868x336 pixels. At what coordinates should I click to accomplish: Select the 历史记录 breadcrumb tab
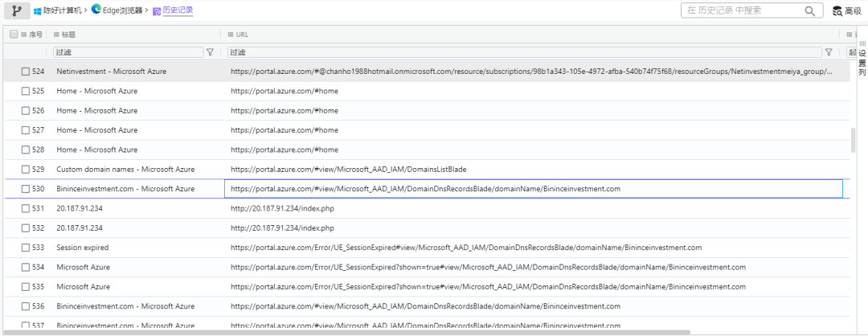[178, 10]
